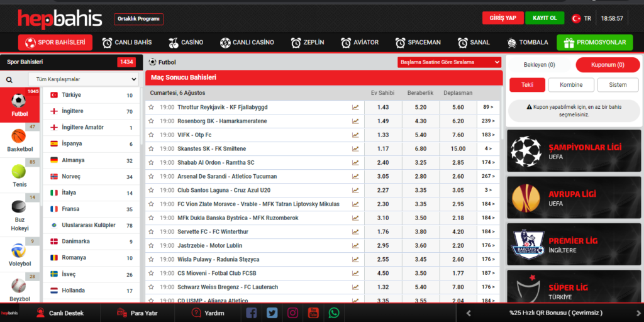Open Facebook icon in footer

[x=252, y=313]
